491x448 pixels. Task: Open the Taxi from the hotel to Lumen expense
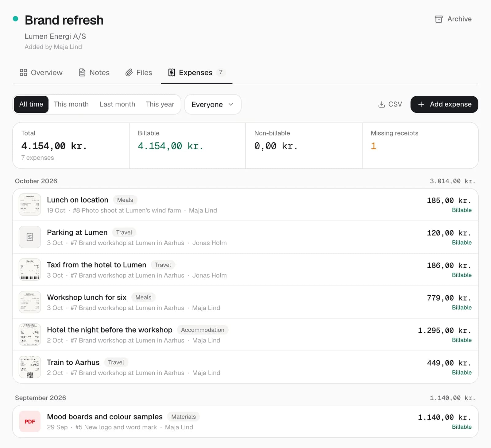[x=245, y=270]
